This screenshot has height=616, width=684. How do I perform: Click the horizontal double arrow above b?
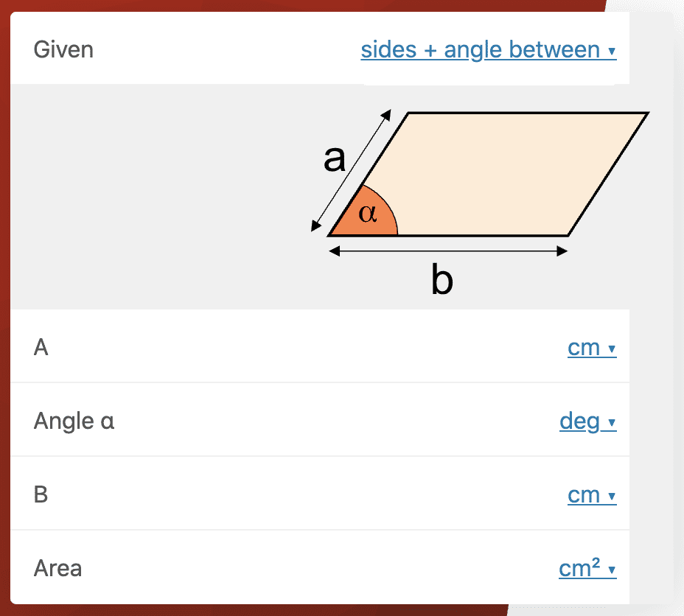(448, 252)
